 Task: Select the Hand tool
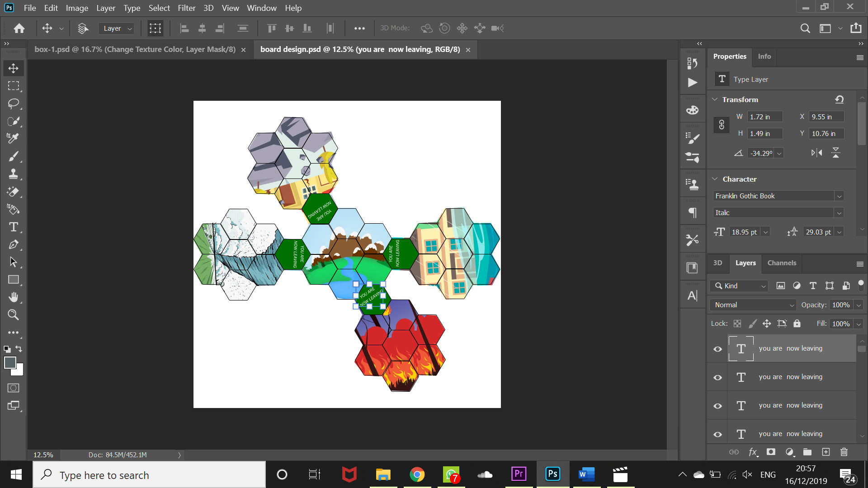[13, 297]
